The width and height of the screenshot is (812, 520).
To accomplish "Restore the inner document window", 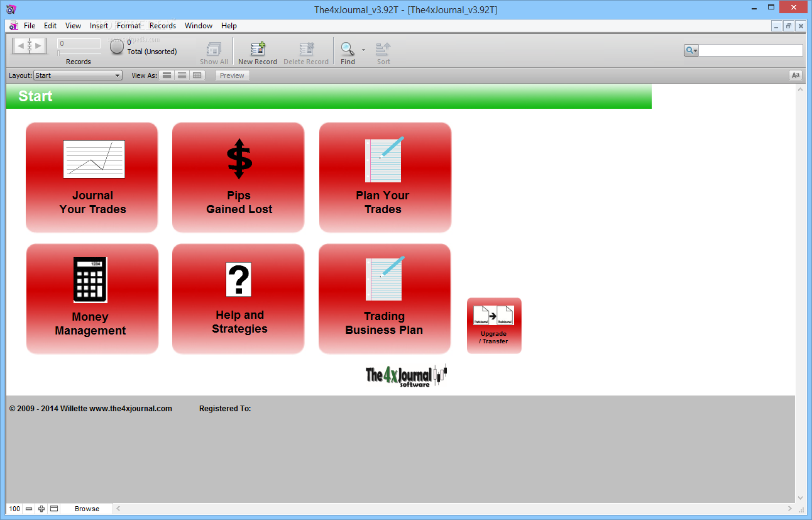I will [x=789, y=26].
